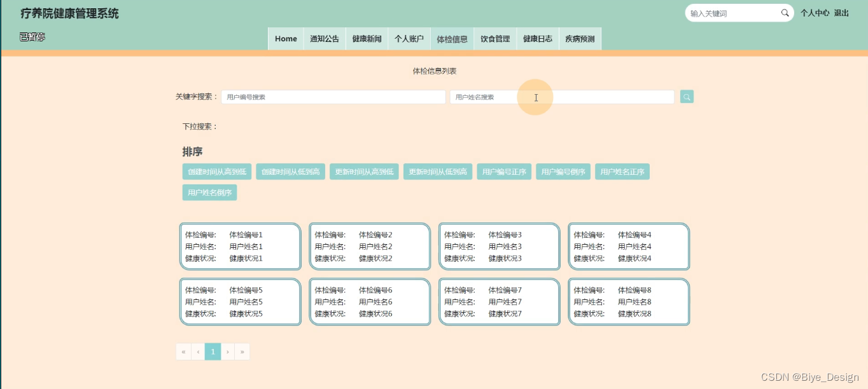The image size is (868, 389).
Task: Click the 疗养院健康管理系统 site title
Action: 69,13
